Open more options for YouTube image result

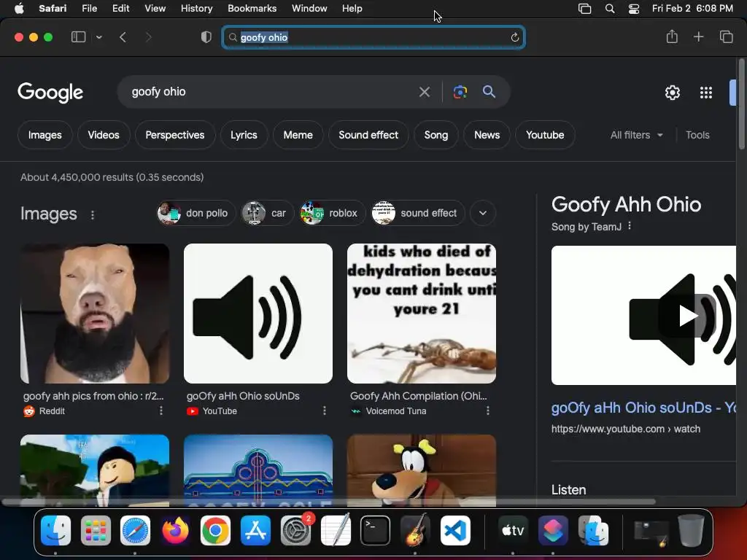point(325,411)
